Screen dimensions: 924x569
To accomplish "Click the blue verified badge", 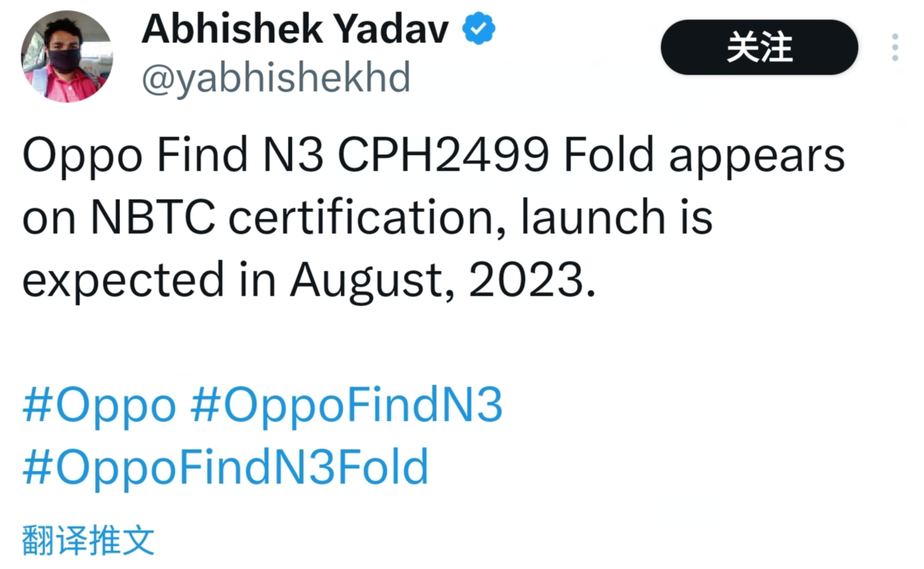I will pos(479,29).
